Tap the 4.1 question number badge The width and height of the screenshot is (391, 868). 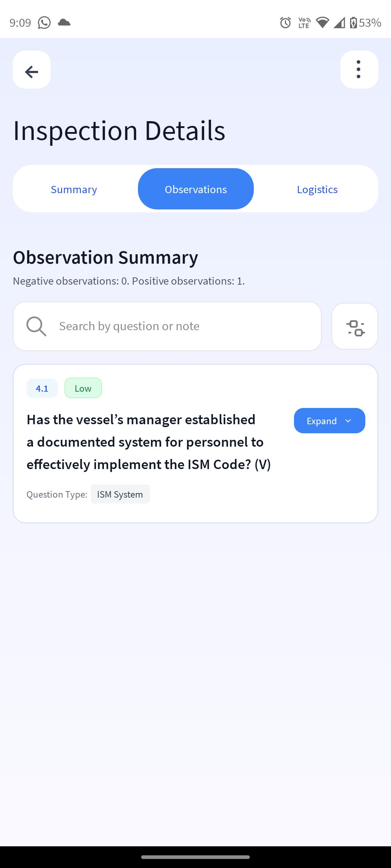pyautogui.click(x=42, y=388)
